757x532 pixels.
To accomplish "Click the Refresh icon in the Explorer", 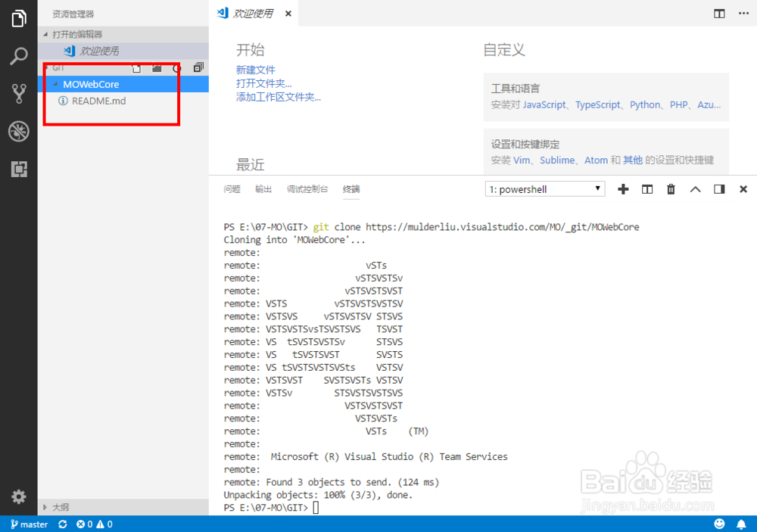I will [175, 67].
